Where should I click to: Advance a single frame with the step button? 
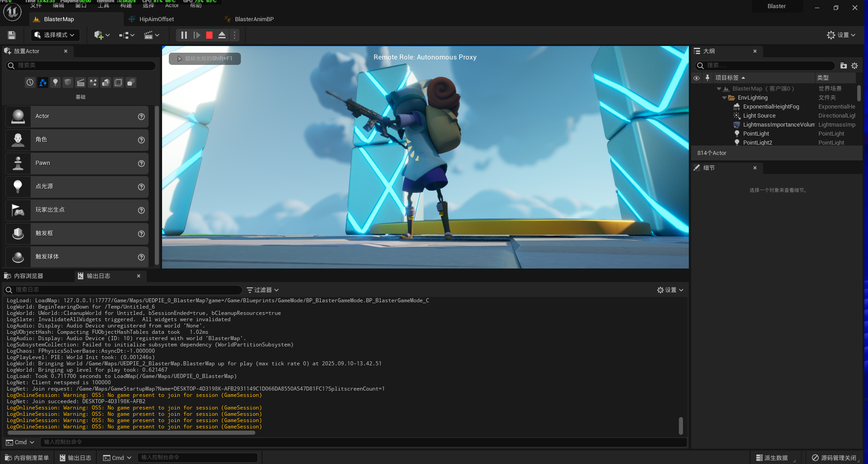(197, 35)
